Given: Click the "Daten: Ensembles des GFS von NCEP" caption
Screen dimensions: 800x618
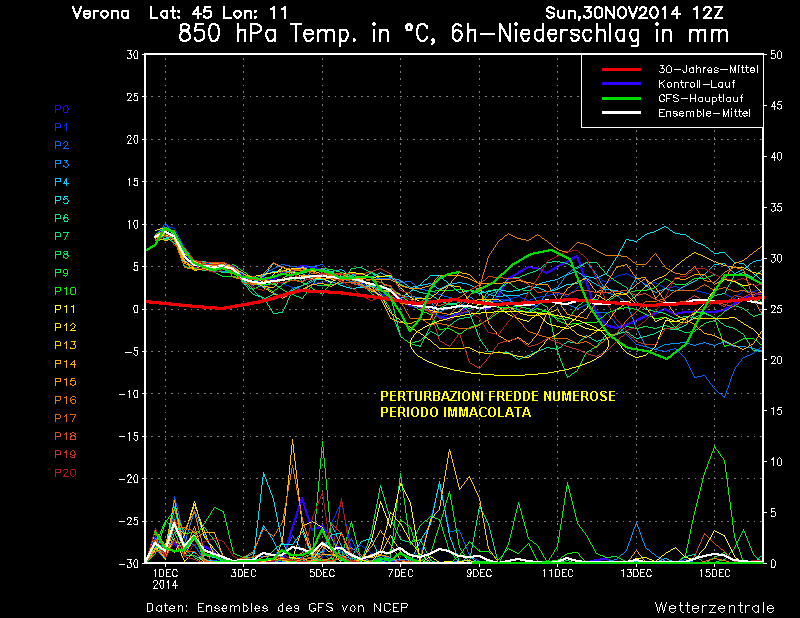Looking at the screenshot, I should pos(277,607).
